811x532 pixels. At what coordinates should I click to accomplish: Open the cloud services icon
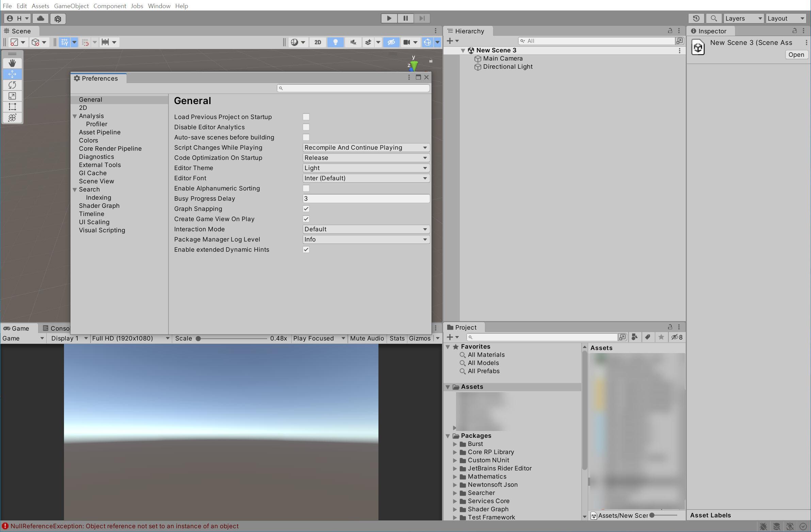point(40,18)
